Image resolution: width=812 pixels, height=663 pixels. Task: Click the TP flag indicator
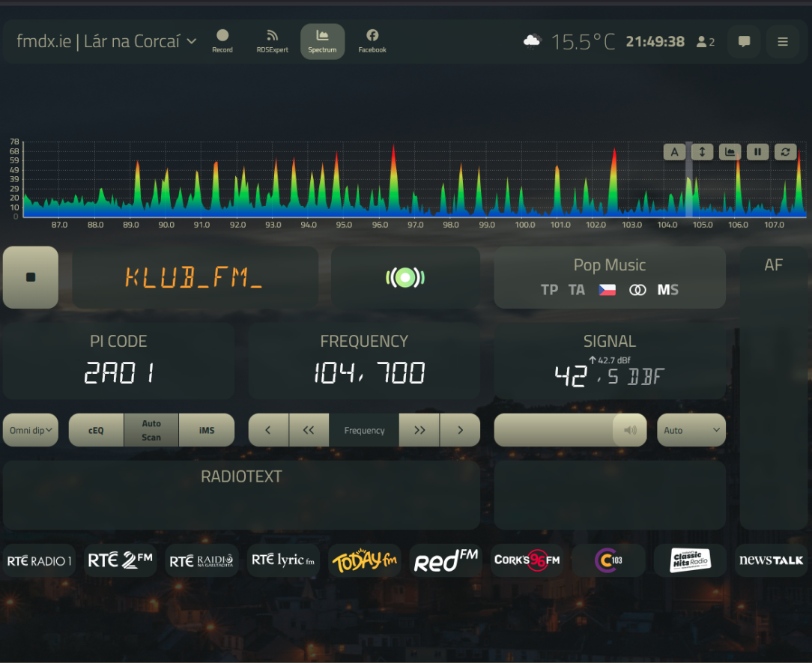[x=549, y=289]
